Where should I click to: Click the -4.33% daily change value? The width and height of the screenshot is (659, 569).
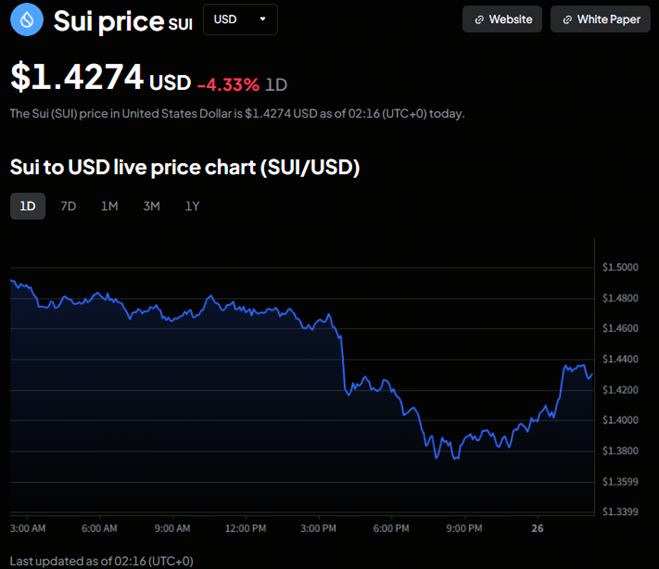tap(227, 84)
